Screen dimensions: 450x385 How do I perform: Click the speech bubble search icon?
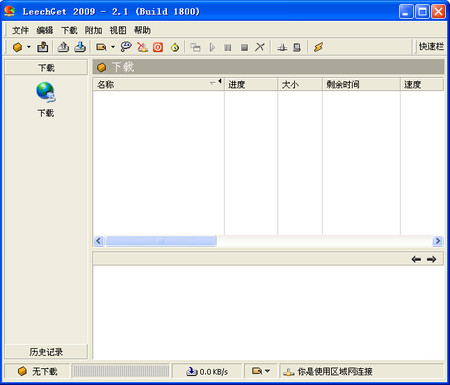(x=126, y=47)
